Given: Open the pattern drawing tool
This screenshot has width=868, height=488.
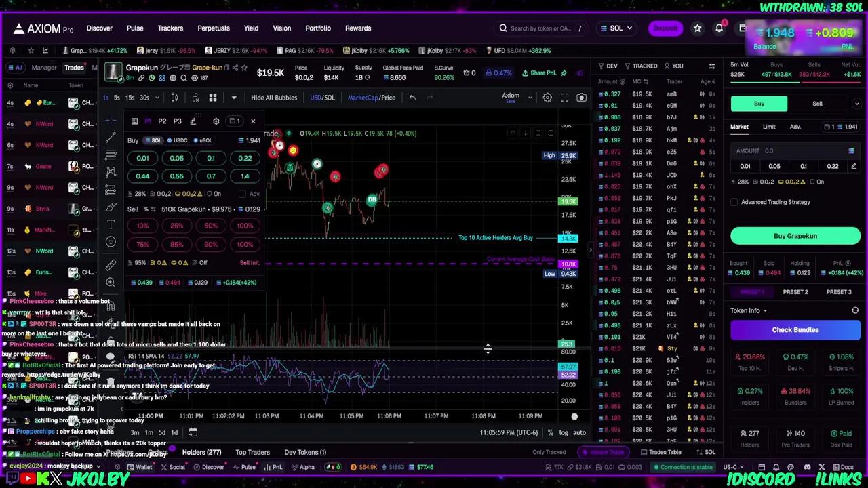Looking at the screenshot, I should [111, 172].
